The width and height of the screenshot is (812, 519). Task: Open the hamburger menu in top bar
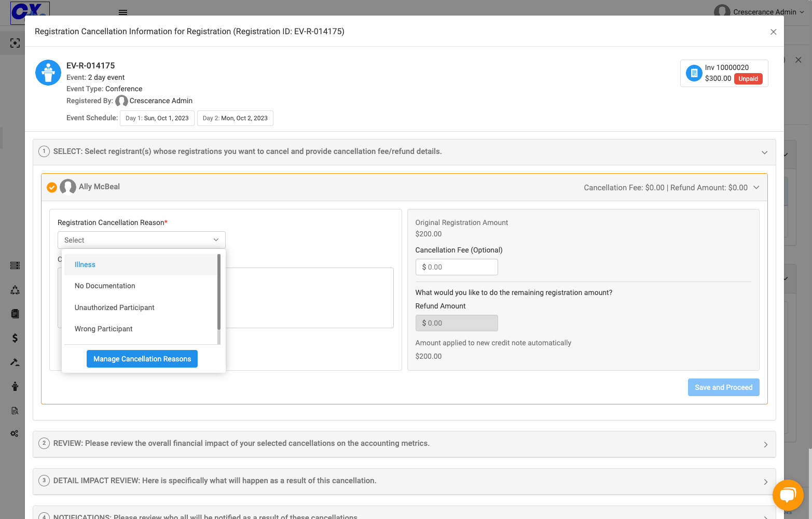point(123,12)
